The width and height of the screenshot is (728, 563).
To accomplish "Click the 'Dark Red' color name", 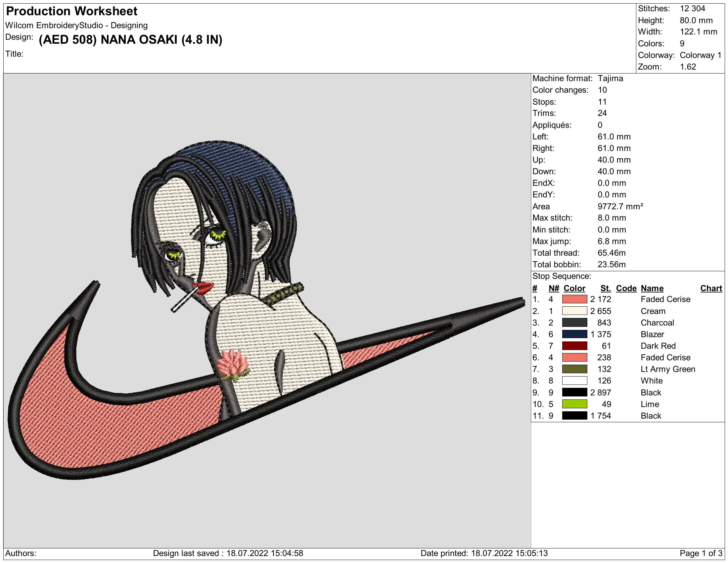I will click(x=658, y=346).
